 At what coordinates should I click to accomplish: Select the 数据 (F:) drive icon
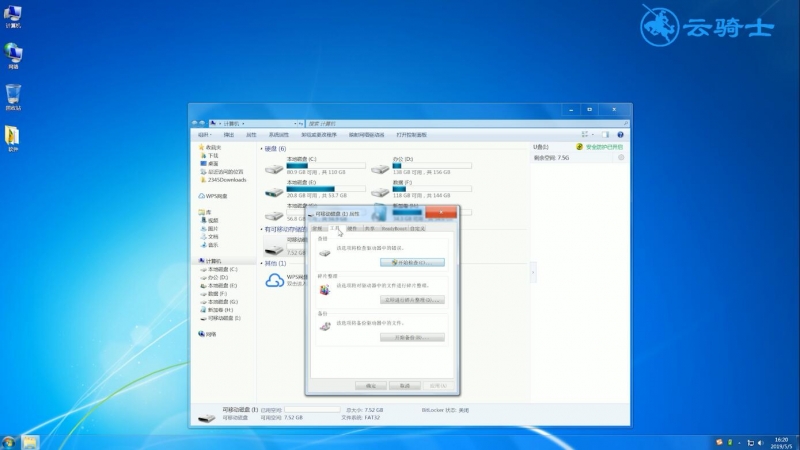tap(380, 192)
